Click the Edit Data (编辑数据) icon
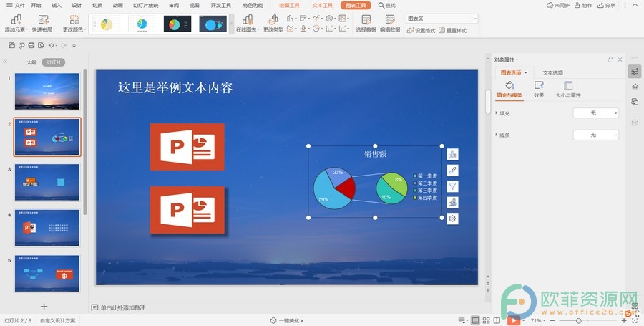Image resolution: width=644 pixels, height=326 pixels. point(390,19)
